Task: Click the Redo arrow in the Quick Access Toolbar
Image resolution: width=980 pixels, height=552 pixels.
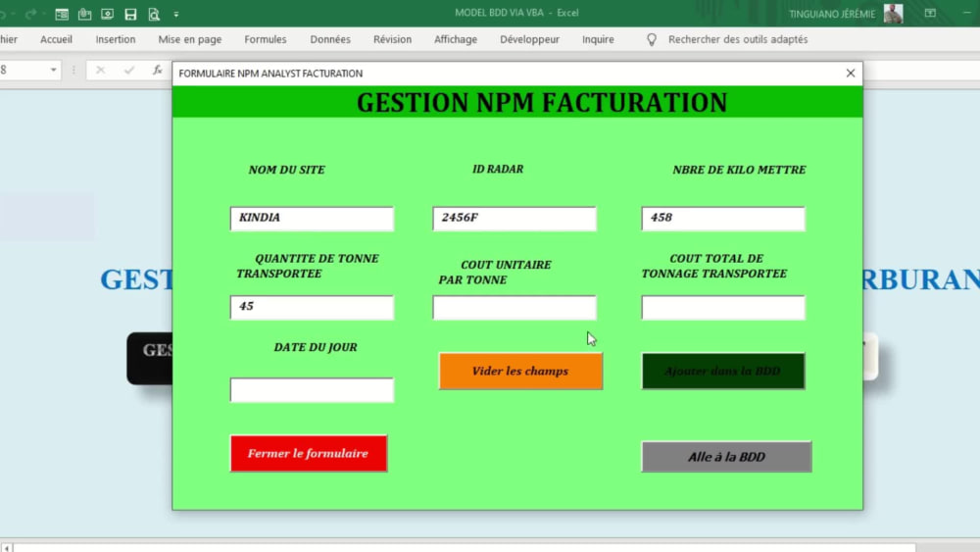Action: [30, 13]
